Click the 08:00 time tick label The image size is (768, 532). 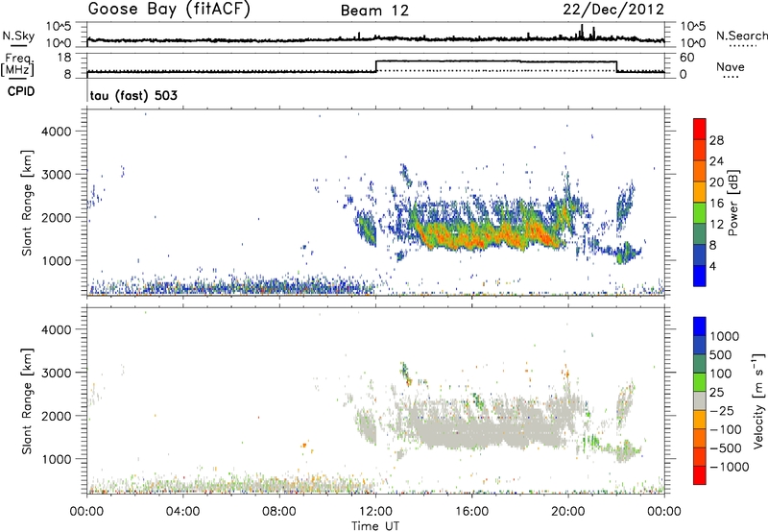(279, 512)
